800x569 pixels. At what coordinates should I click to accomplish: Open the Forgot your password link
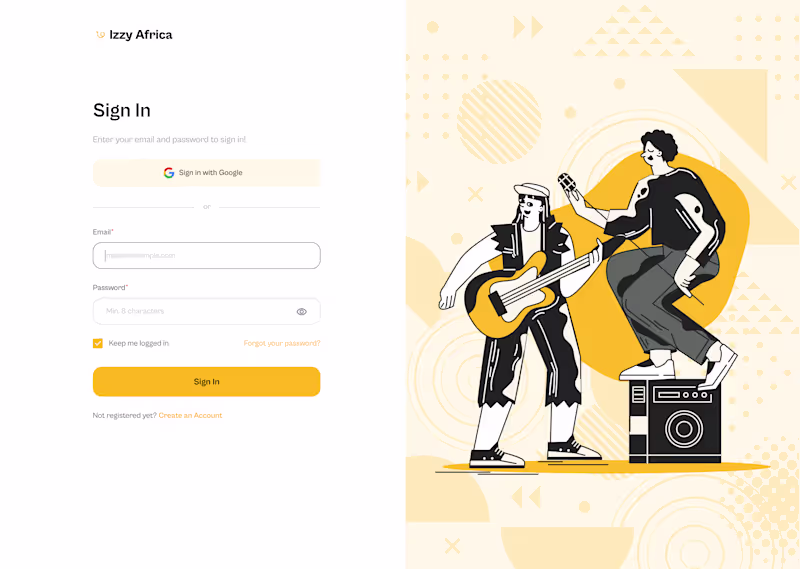(282, 343)
